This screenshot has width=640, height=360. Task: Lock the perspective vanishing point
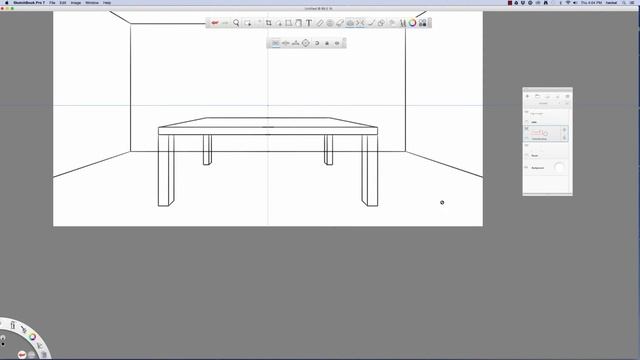pyautogui.click(x=327, y=43)
